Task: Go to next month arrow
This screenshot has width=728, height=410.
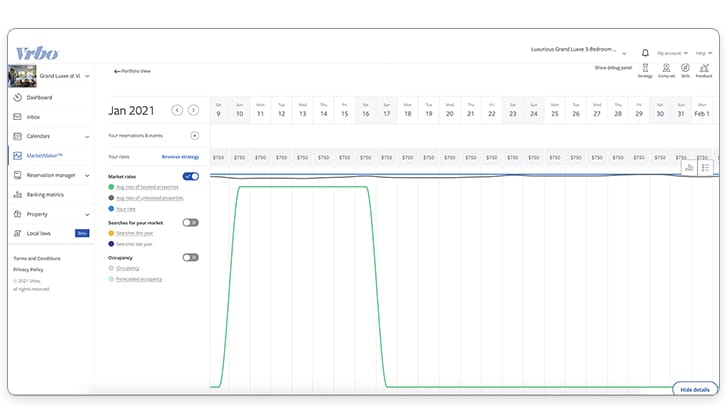Action: [x=194, y=110]
